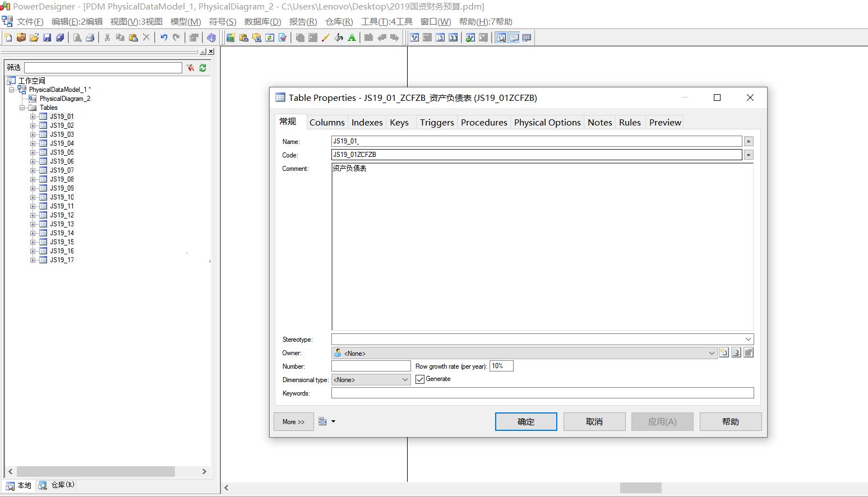Screen dimensions: 868x497
Task: Click the browser panel horizontal scrollbar
Action: pyautogui.click(x=95, y=472)
